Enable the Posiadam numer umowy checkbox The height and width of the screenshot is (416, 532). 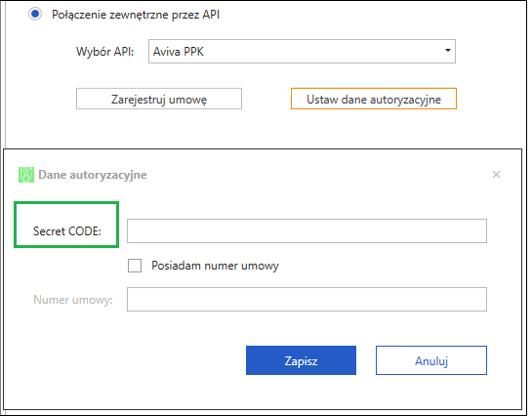click(135, 266)
